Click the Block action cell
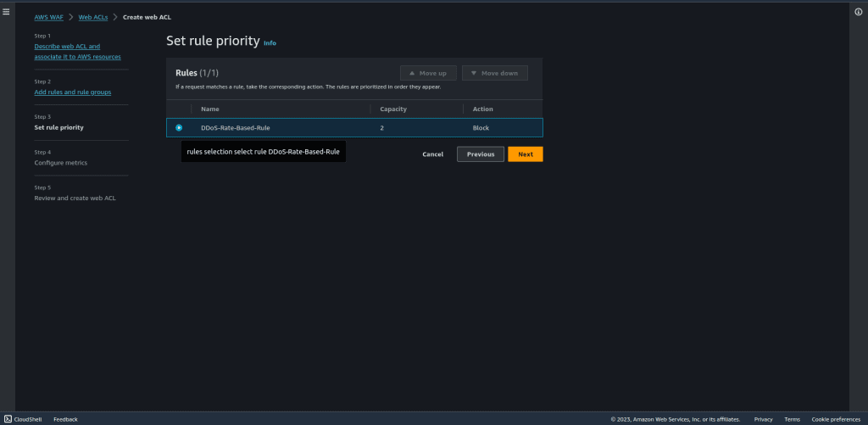This screenshot has width=868, height=425. (x=481, y=128)
